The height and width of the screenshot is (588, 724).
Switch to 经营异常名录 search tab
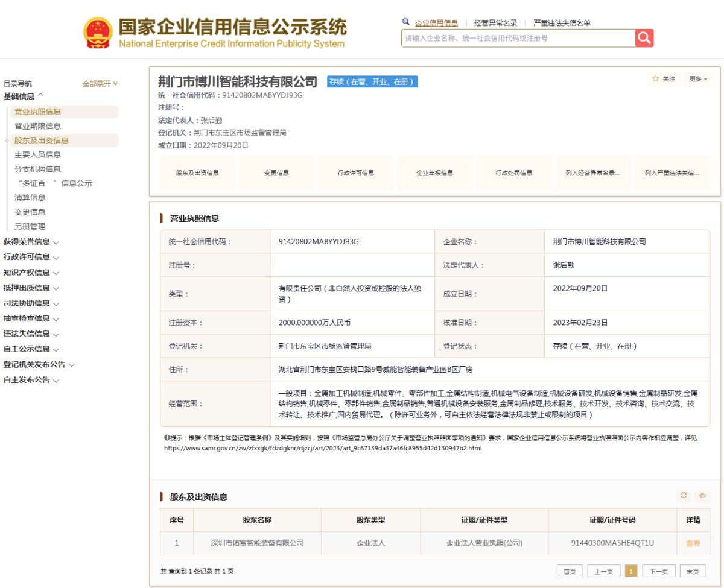pyautogui.click(x=496, y=23)
